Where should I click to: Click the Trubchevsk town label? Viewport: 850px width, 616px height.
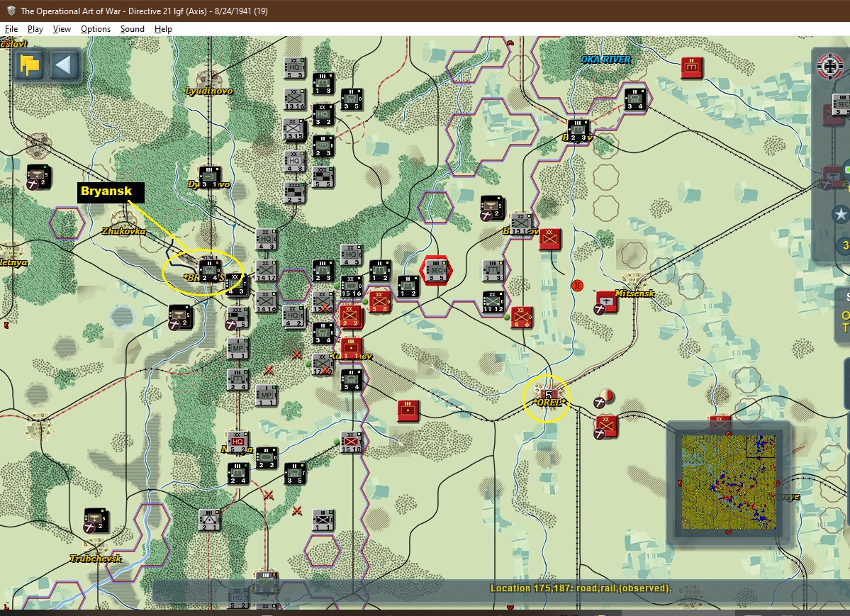96,558
